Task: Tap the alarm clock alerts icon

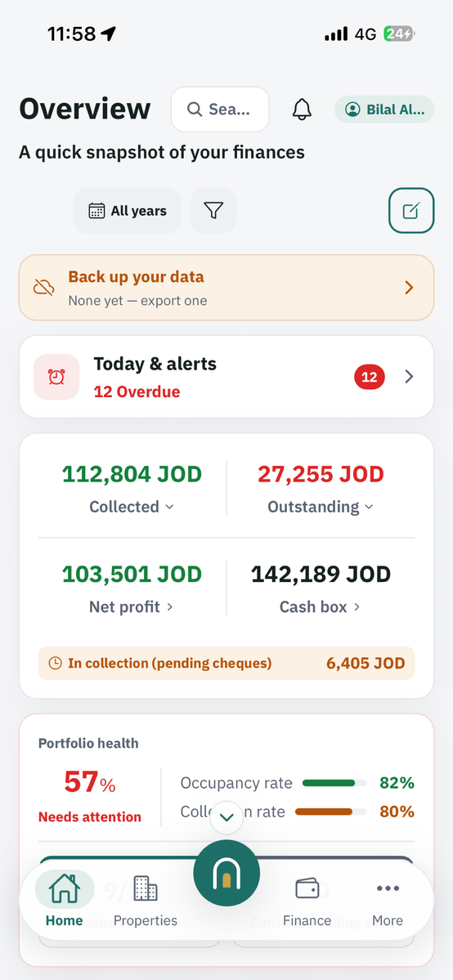Action: coord(56,377)
